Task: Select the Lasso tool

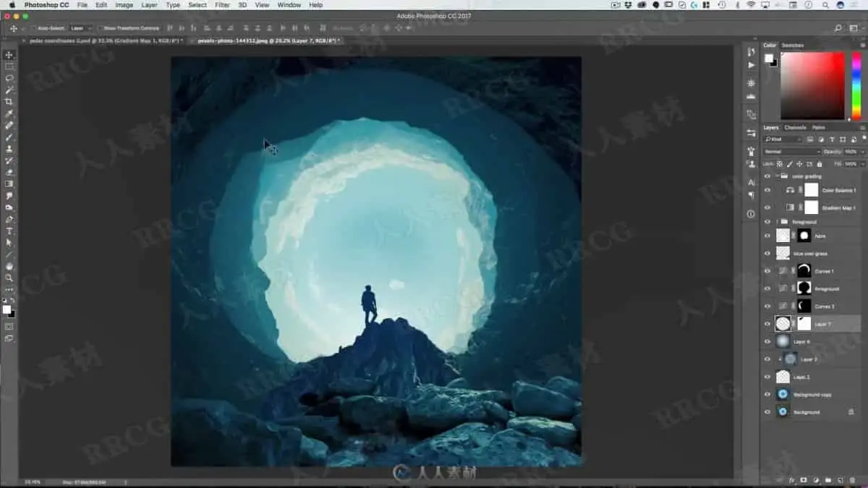Action: point(9,78)
